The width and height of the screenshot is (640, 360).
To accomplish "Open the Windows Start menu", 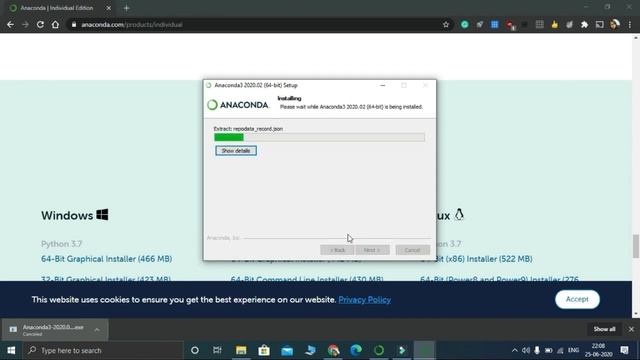I will [11, 350].
